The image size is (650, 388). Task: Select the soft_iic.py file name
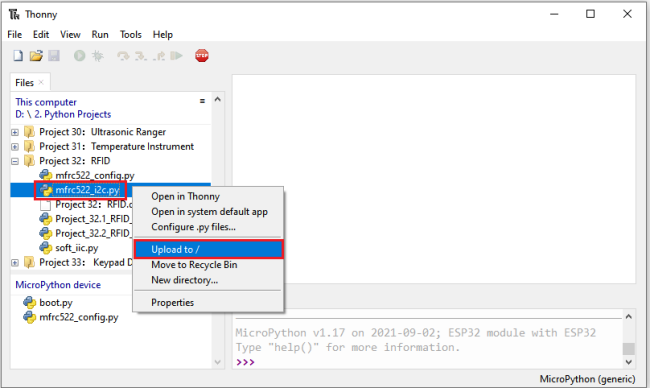[77, 248]
